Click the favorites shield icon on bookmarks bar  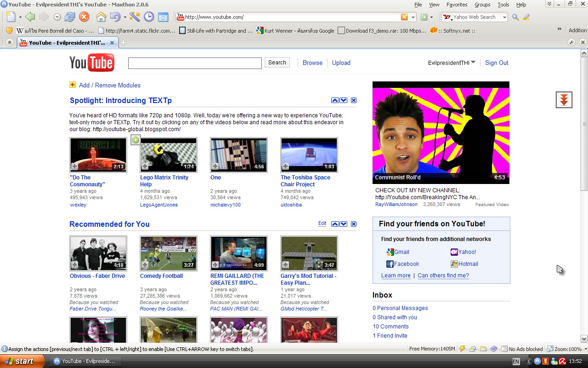pos(9,30)
